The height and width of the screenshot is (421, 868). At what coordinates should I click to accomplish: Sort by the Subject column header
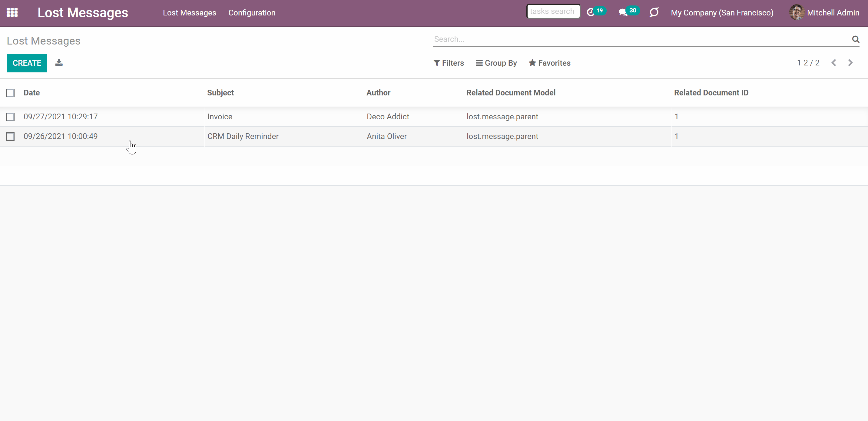coord(220,93)
